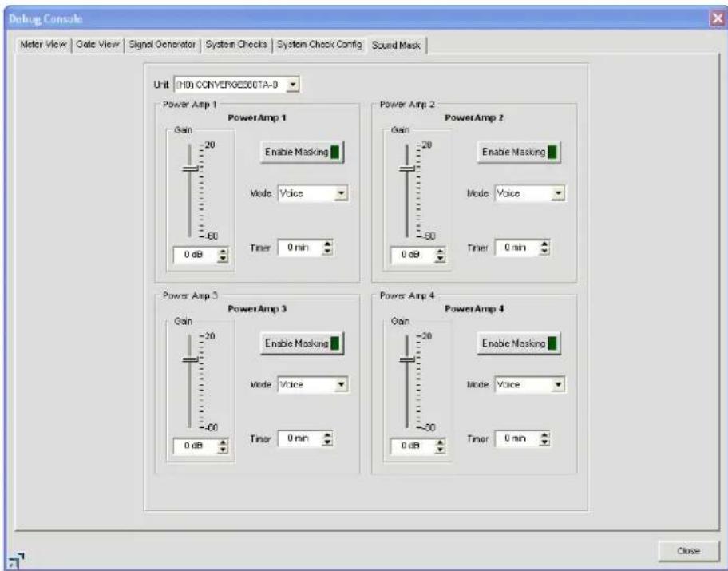Step the PowerAmp 1 gain value spinner
The height and width of the screenshot is (571, 728).
[x=224, y=255]
